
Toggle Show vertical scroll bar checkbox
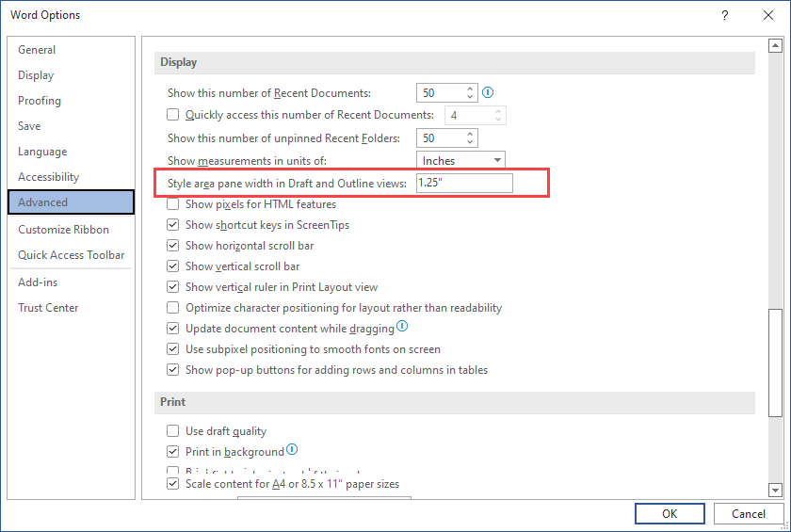pyautogui.click(x=172, y=266)
